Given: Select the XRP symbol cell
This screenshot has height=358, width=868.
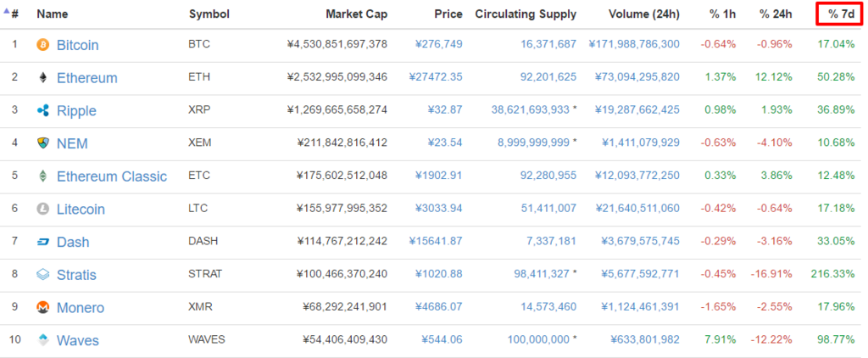Looking at the screenshot, I should [x=198, y=109].
